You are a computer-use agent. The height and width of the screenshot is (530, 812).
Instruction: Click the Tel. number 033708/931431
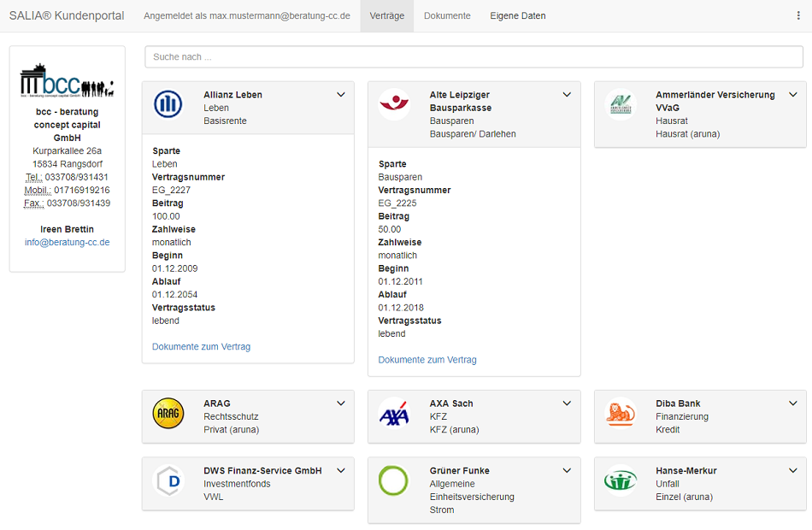(x=77, y=177)
